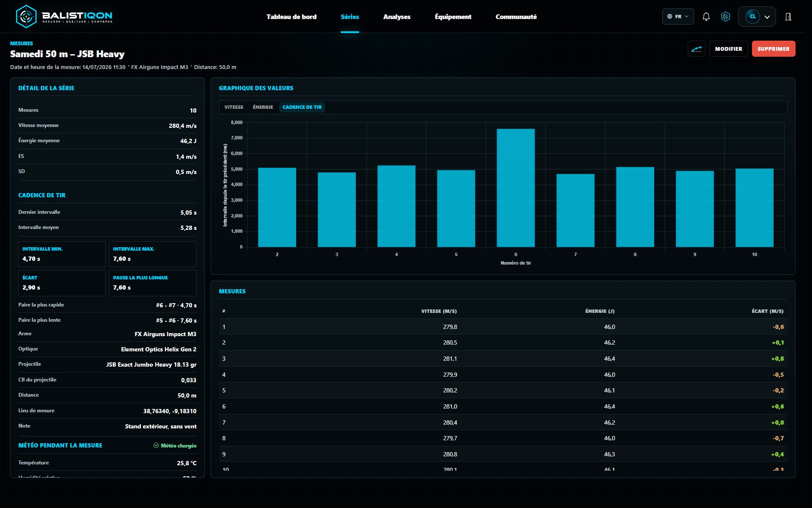This screenshot has width=812, height=508.
Task: Click the red SUPPRIMER button
Action: 774,49
